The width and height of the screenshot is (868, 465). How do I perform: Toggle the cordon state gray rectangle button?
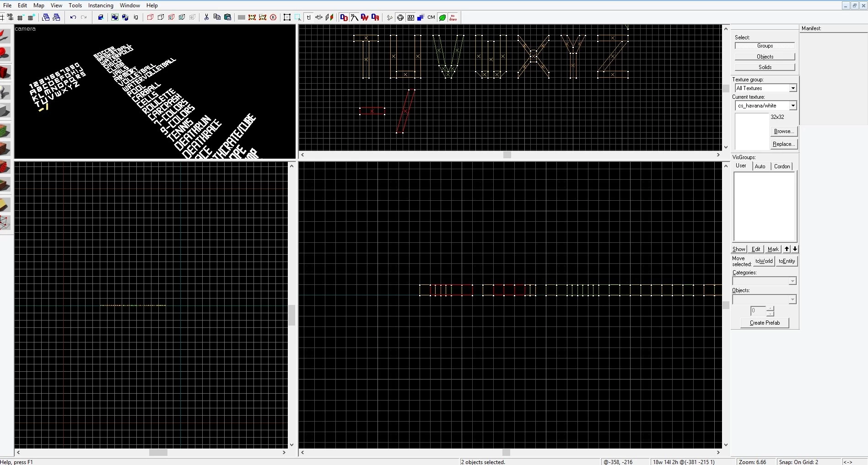click(242, 17)
